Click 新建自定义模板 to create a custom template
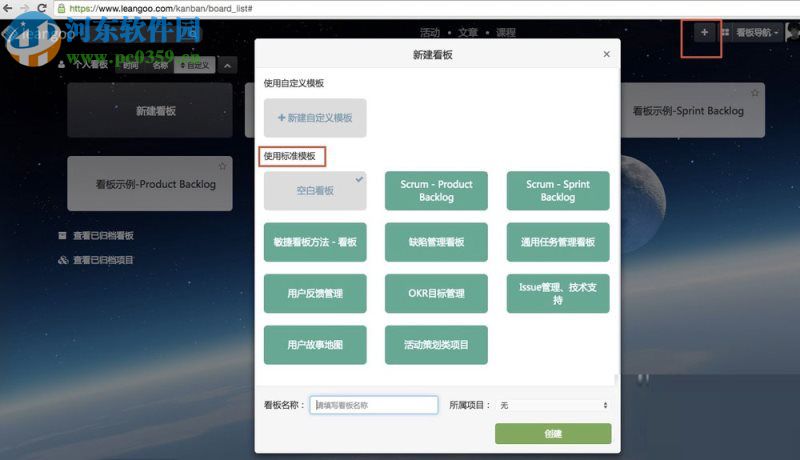Image resolution: width=800 pixels, height=460 pixels. [315, 118]
